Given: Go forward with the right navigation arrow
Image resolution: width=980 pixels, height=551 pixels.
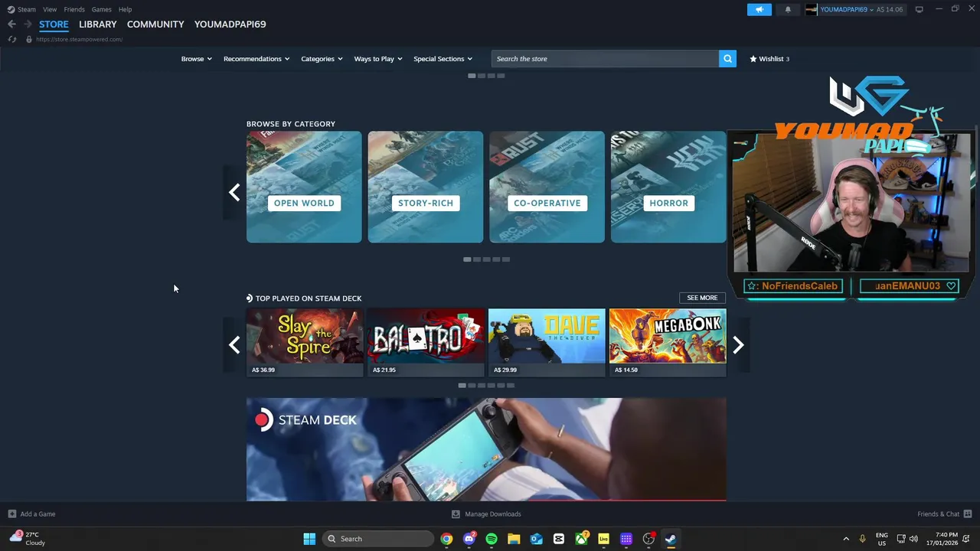Looking at the screenshot, I should (x=28, y=24).
